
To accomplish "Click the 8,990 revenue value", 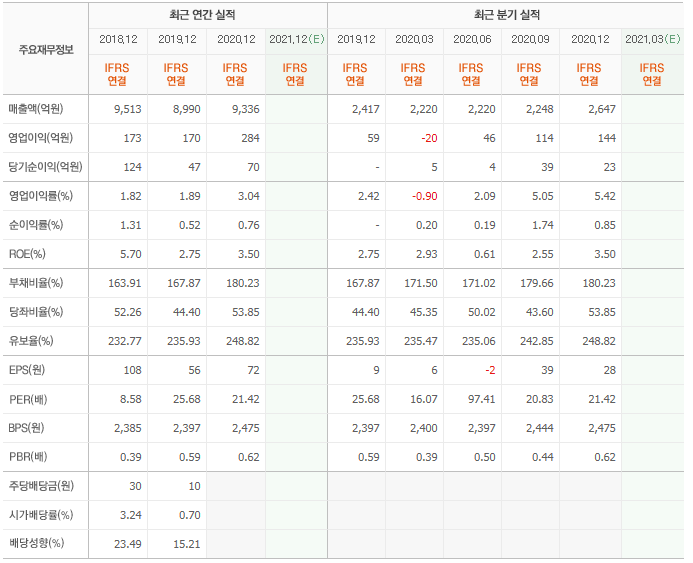I will tap(187, 109).
